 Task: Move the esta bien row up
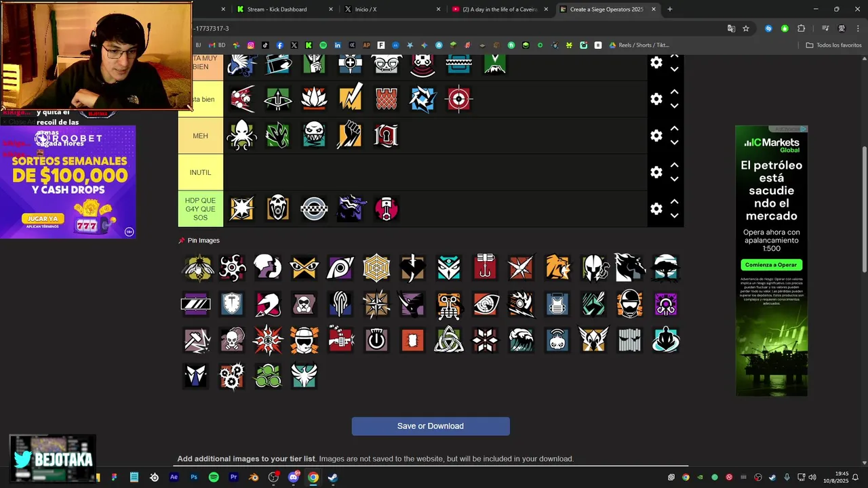675,92
